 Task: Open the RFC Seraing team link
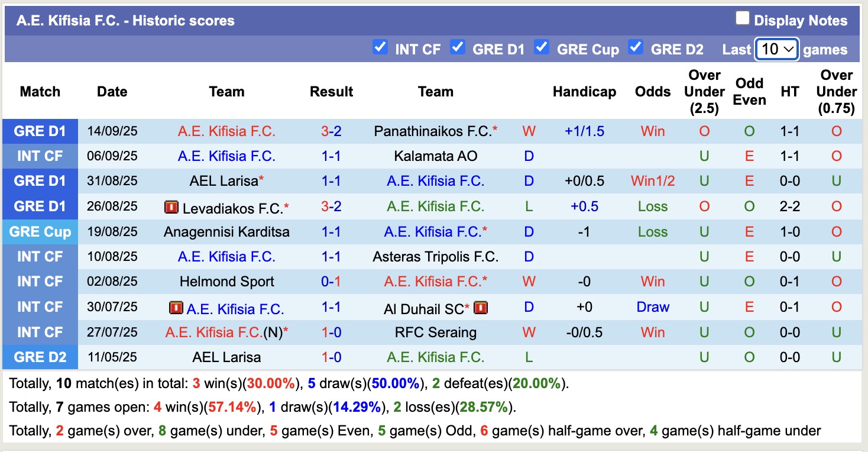click(x=436, y=332)
